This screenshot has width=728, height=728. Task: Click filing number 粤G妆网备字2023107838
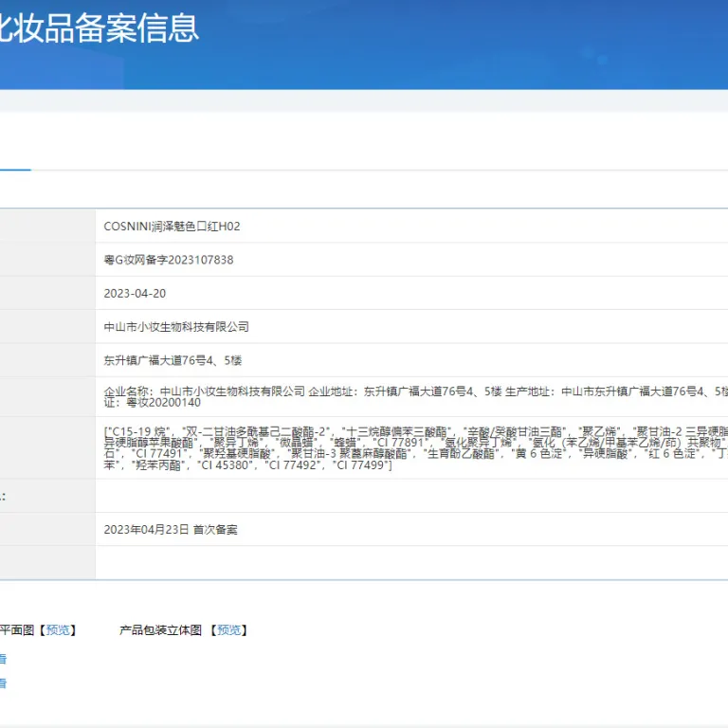pyautogui.click(x=169, y=260)
